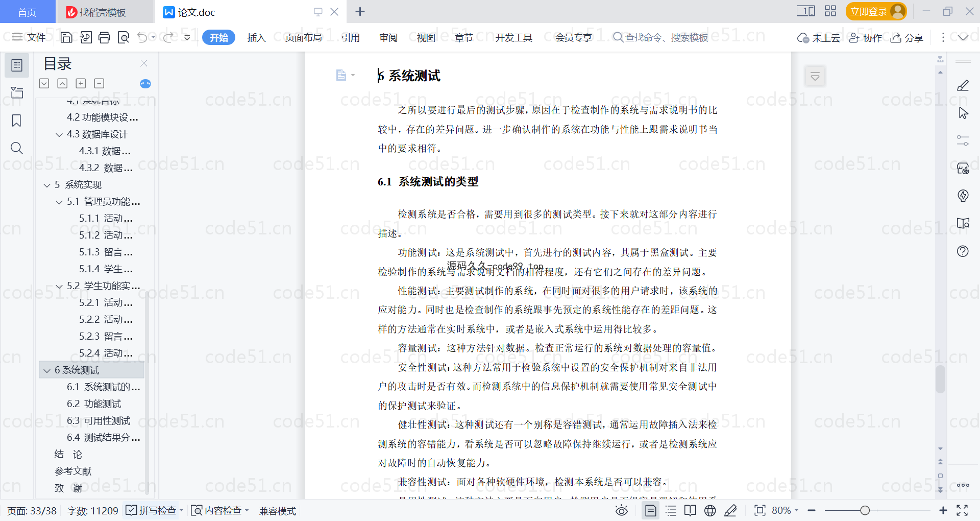The height and width of the screenshot is (521, 980).
Task: Collapse the 6 系统测试 tree node
Action: point(47,370)
